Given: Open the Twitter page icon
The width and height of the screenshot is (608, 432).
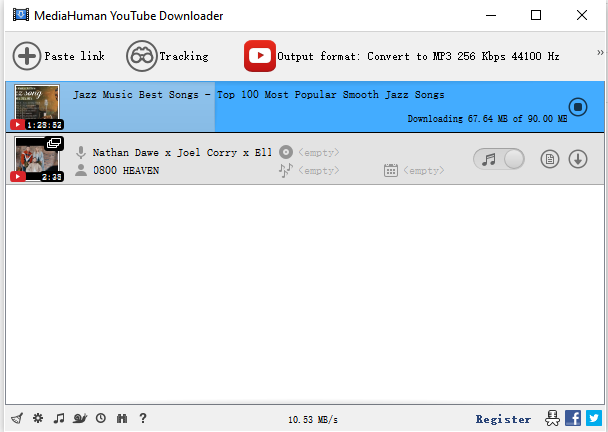Looking at the screenshot, I should pyautogui.click(x=594, y=418).
